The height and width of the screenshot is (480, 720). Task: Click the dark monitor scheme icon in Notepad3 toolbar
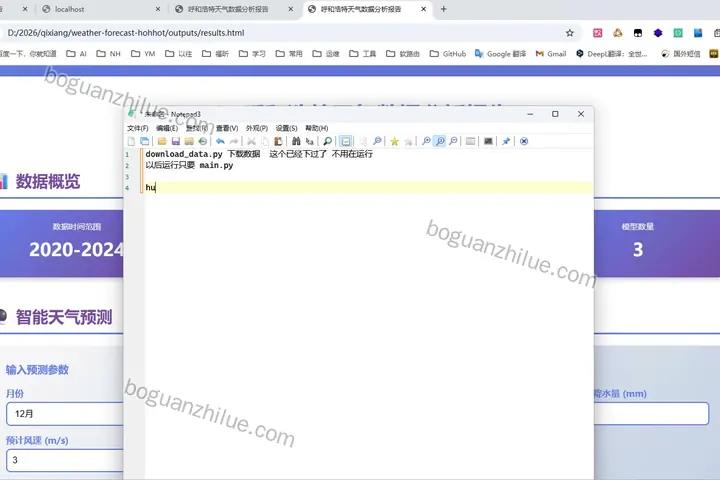coord(488,141)
